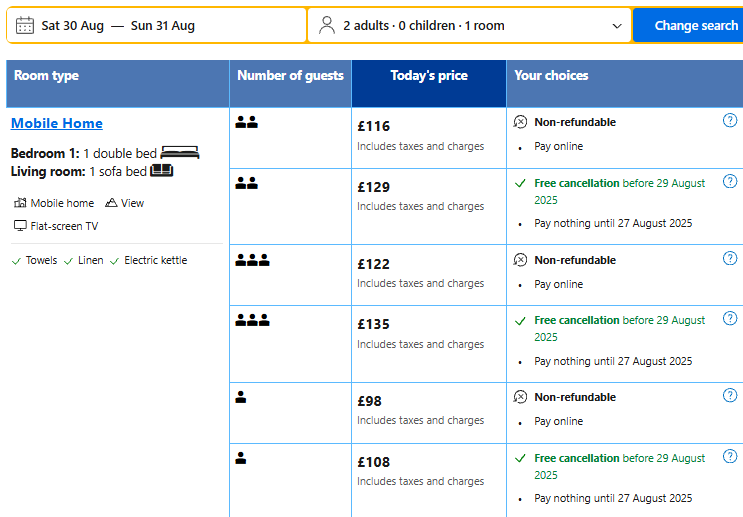Click the Today's price column header
743x517 pixels.
[428, 76]
